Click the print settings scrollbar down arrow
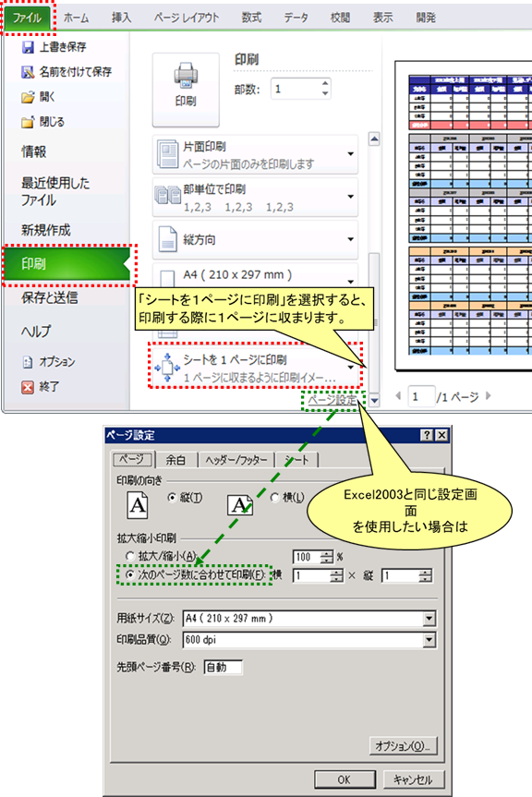The height and width of the screenshot is (797, 532). click(x=374, y=401)
